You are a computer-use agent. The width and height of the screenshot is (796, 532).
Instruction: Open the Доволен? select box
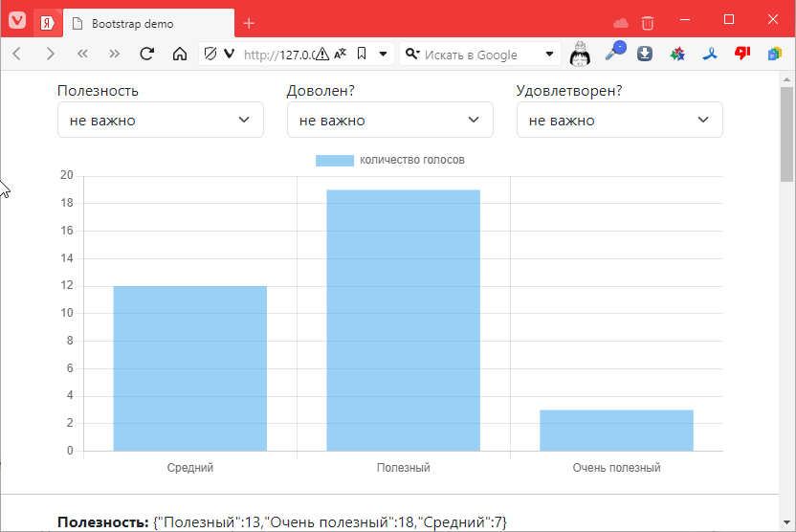(x=389, y=121)
